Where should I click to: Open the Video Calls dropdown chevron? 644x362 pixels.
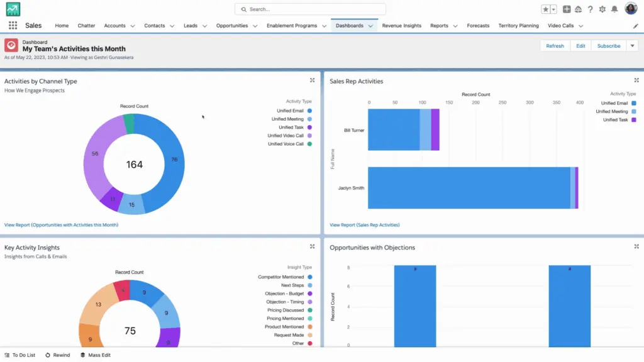580,26
